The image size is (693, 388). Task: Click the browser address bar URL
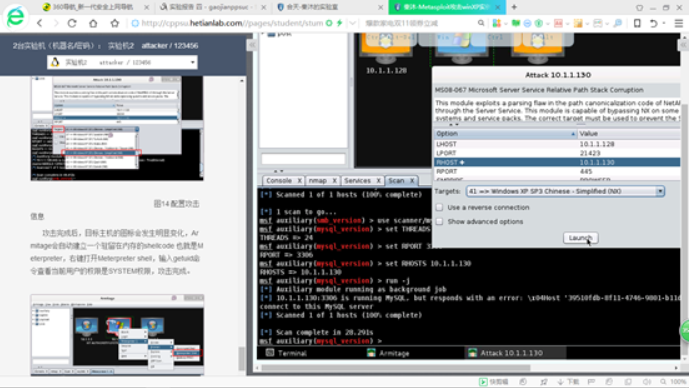pyautogui.click(x=232, y=23)
